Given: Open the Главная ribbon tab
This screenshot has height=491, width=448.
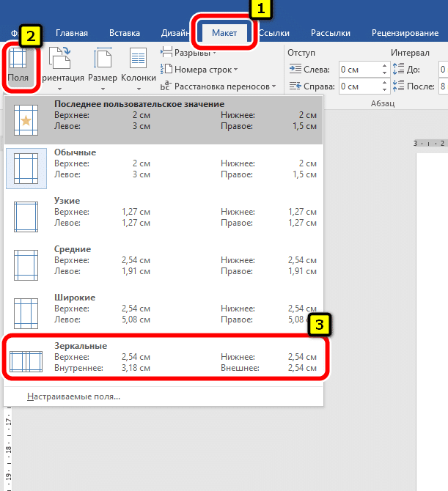Looking at the screenshot, I should [72, 33].
